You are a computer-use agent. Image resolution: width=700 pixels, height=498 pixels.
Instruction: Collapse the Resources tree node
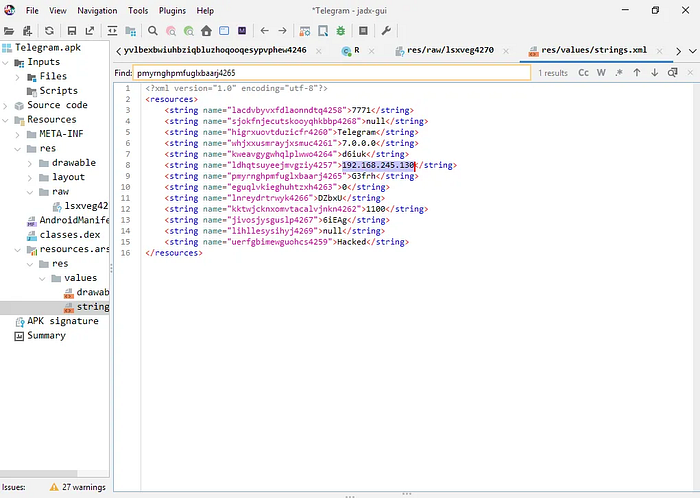pos(6,120)
